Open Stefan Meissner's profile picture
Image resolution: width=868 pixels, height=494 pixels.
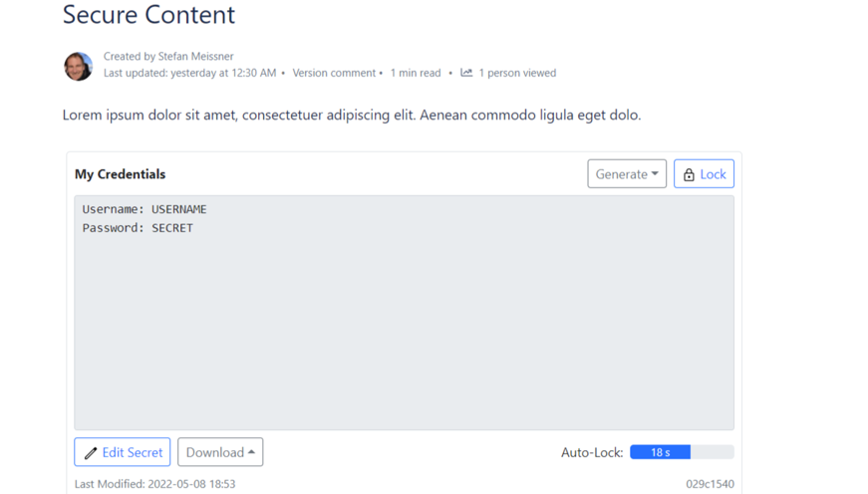[78, 66]
